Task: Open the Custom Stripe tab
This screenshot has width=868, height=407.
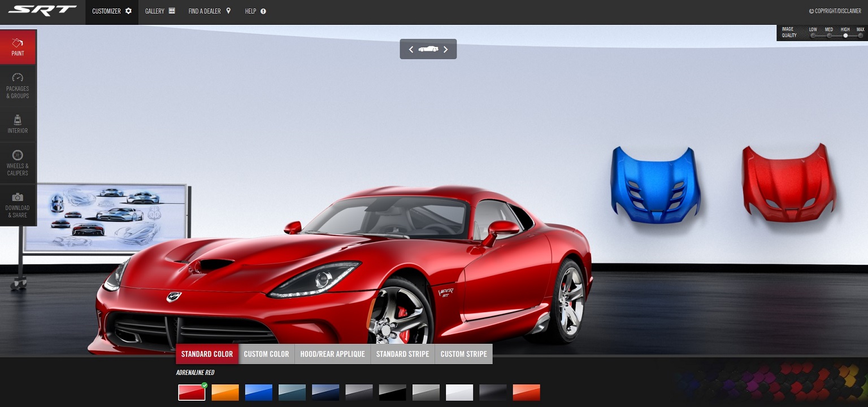Action: pos(463,354)
